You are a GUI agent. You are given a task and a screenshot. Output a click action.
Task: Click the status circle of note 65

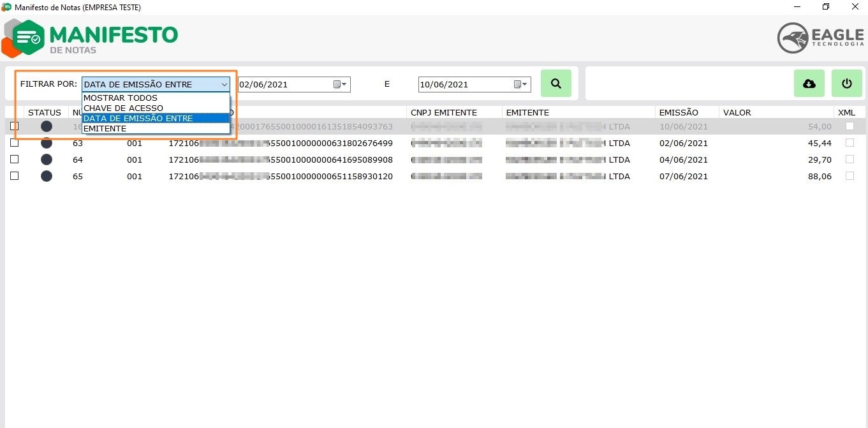coord(47,176)
